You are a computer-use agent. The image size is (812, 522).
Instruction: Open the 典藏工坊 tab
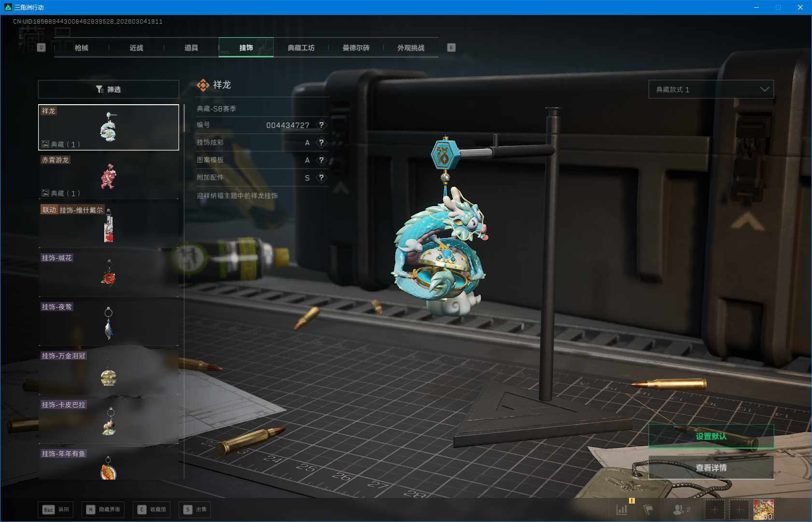point(301,48)
